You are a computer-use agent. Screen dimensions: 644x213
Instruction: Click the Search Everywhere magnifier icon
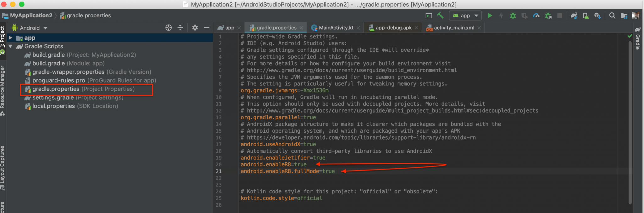[612, 15]
